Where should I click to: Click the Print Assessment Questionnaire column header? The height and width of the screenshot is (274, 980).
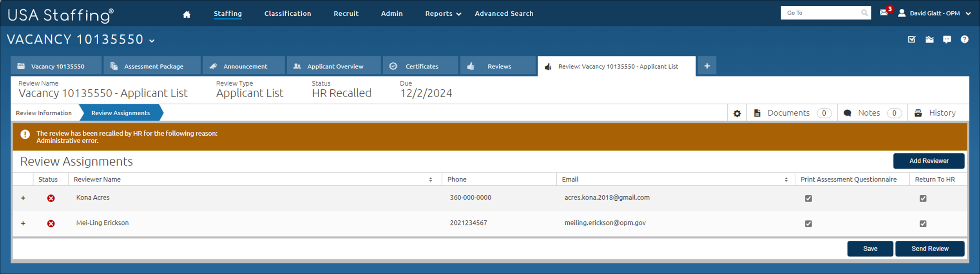(x=848, y=179)
